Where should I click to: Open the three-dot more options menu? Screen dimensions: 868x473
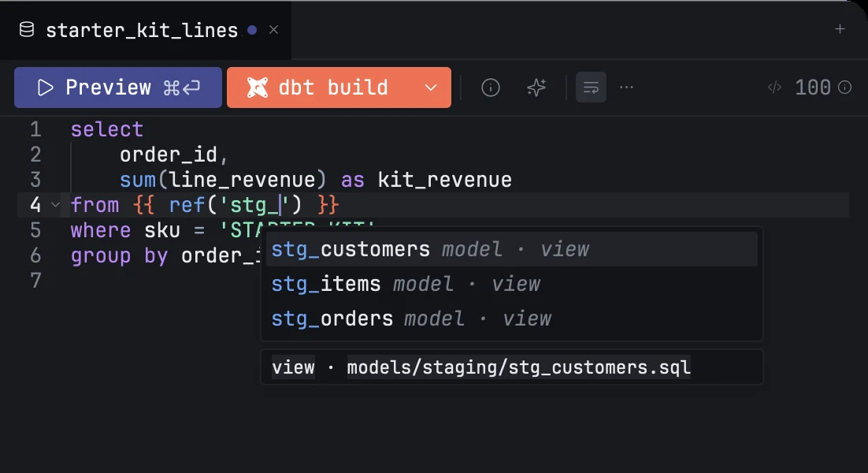point(626,87)
